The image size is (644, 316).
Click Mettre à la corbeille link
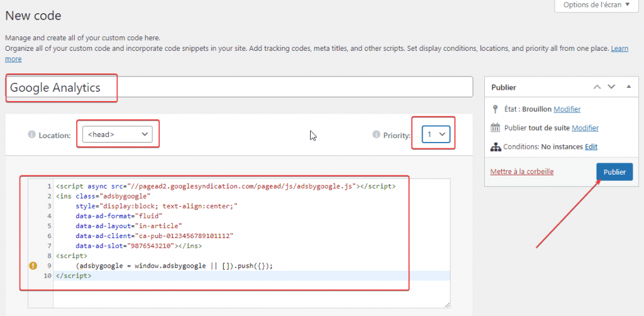[x=522, y=172]
